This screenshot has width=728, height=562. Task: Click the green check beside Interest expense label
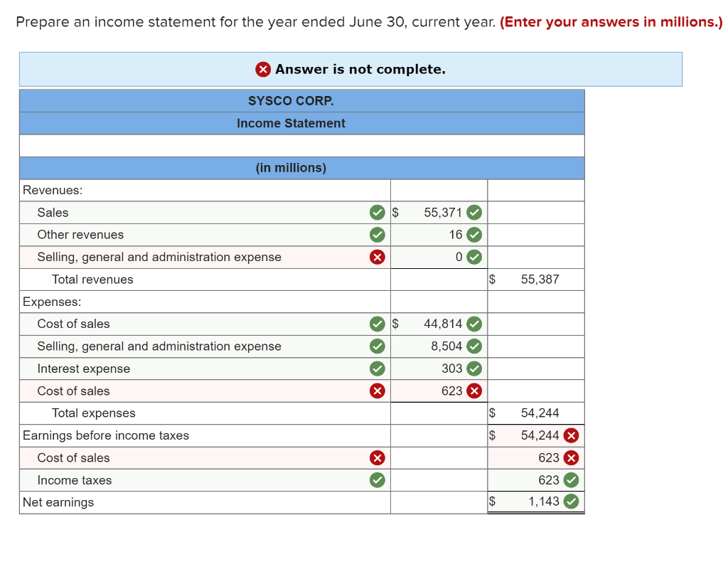coord(377,369)
